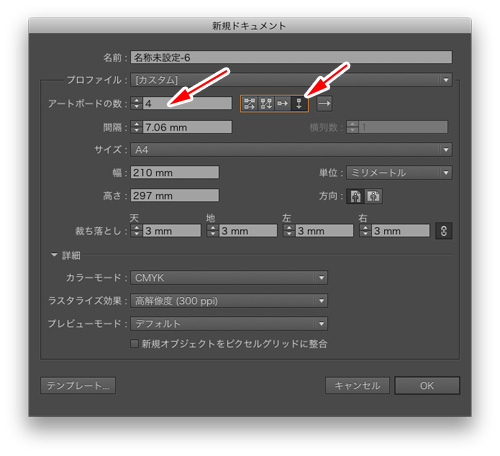Choose portrait orientation icon
The width and height of the screenshot is (500, 456).
(x=355, y=196)
